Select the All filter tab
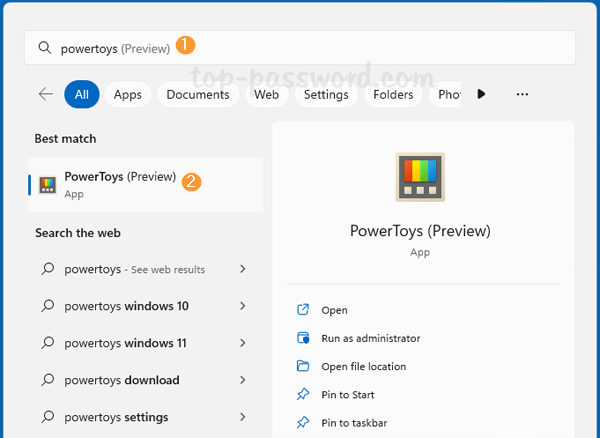600x438 pixels. click(81, 94)
